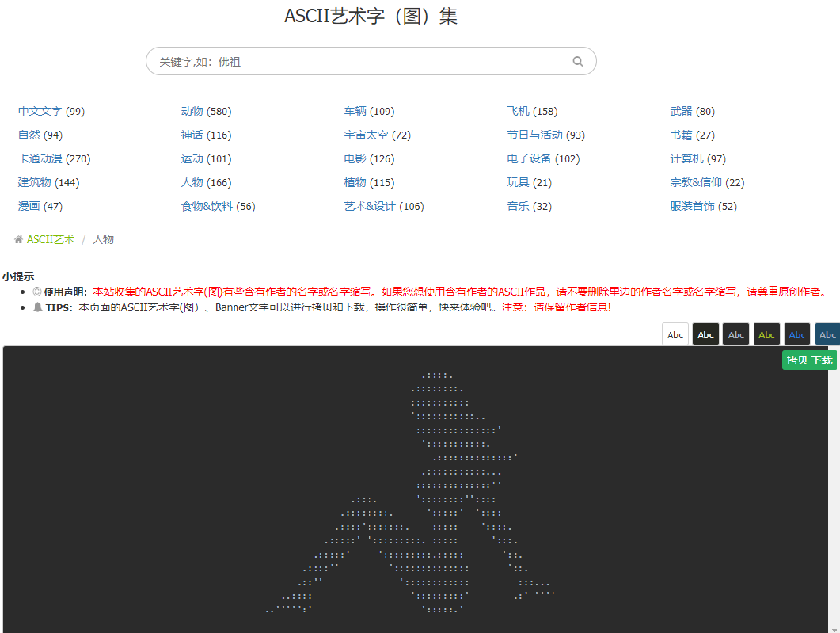This screenshot has width=840, height=633.
Task: Select the black Abc with white text theme
Action: click(x=705, y=334)
